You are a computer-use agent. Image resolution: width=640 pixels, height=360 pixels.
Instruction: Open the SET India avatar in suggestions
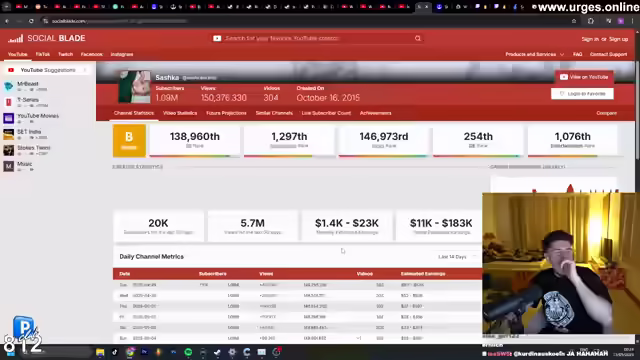point(9,134)
